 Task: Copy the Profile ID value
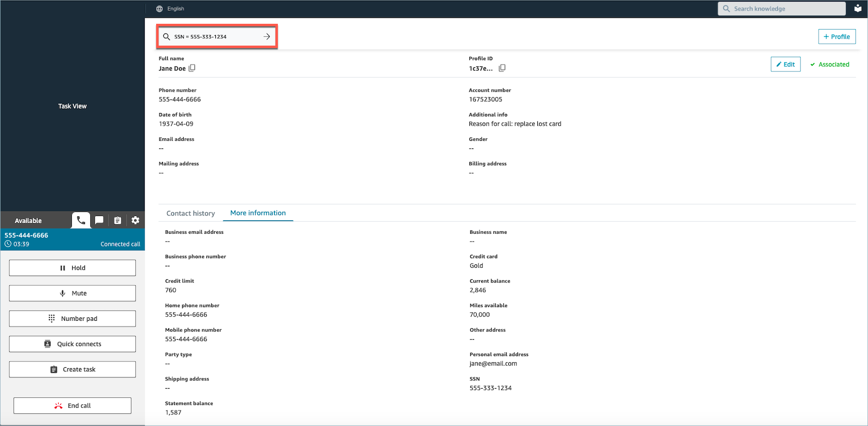502,68
